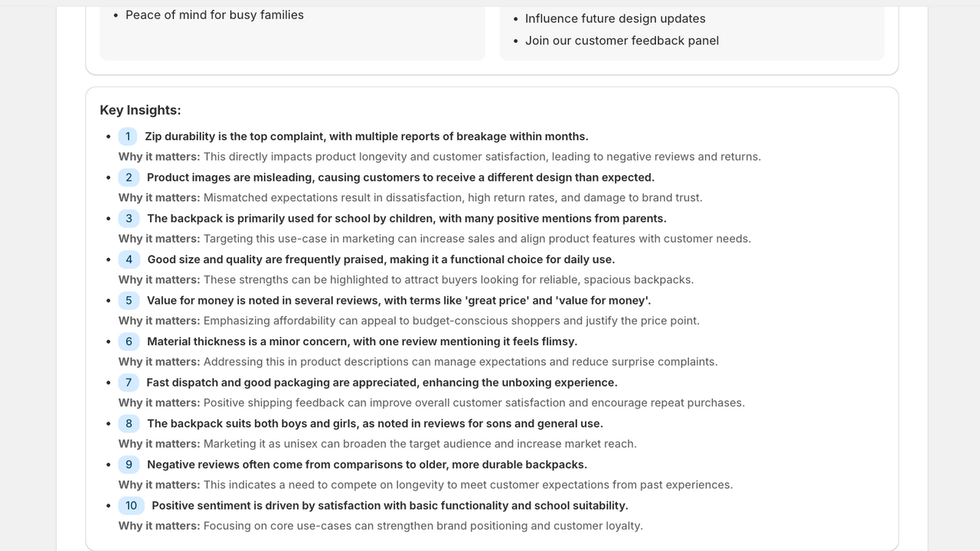Click the 'Positive sentiment is driven by satisfaction' insight
This screenshot has width=980, height=551.
click(390, 506)
